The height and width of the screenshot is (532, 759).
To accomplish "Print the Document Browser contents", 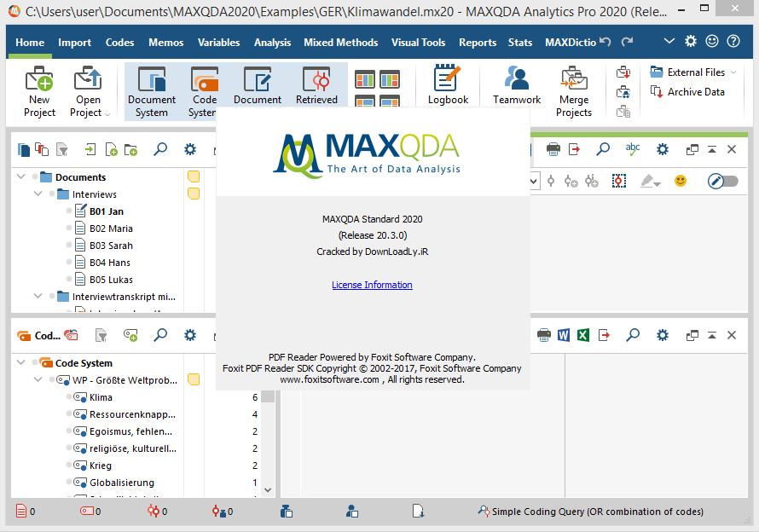I will tap(553, 149).
